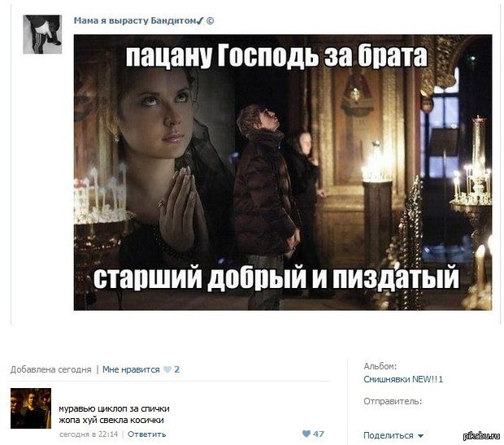The image size is (504, 445).
Task: Click the comment text муравью циклоп за спички
Action: (x=114, y=409)
